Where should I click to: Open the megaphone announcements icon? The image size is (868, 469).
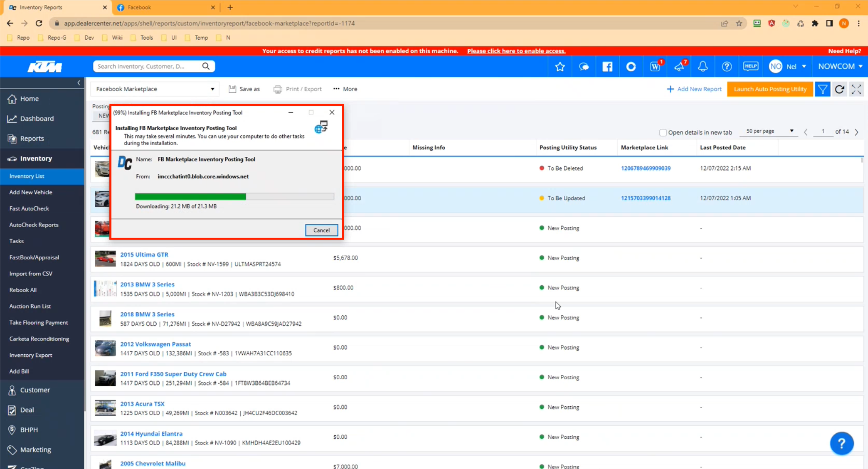(x=680, y=66)
